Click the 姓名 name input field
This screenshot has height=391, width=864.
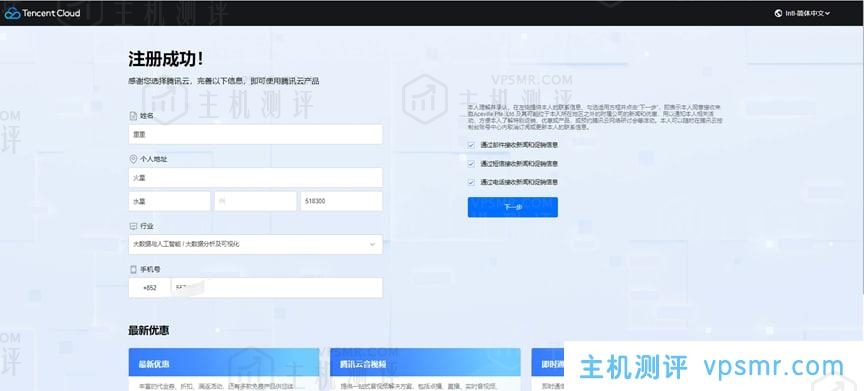[255, 134]
